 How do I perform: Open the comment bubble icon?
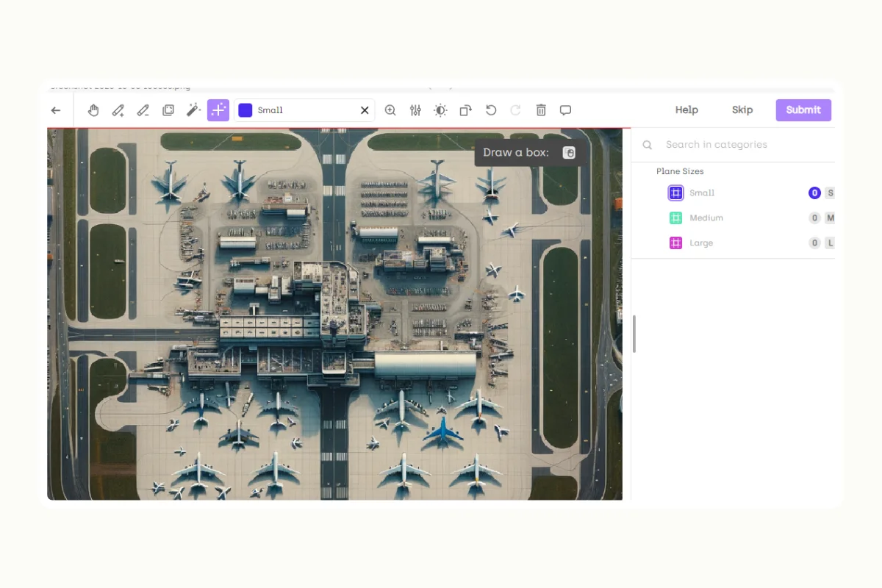565,110
